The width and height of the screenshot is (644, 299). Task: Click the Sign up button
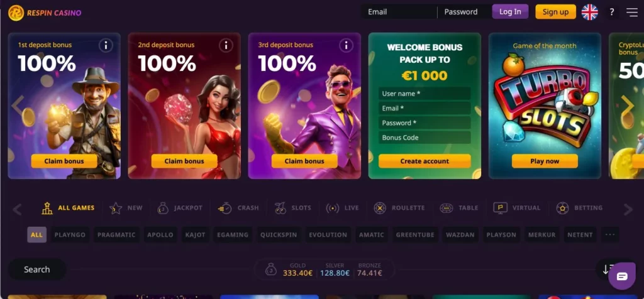(555, 12)
